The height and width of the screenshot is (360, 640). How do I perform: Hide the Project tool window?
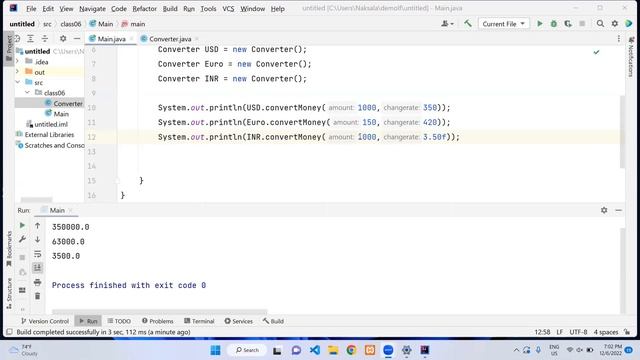coord(77,38)
